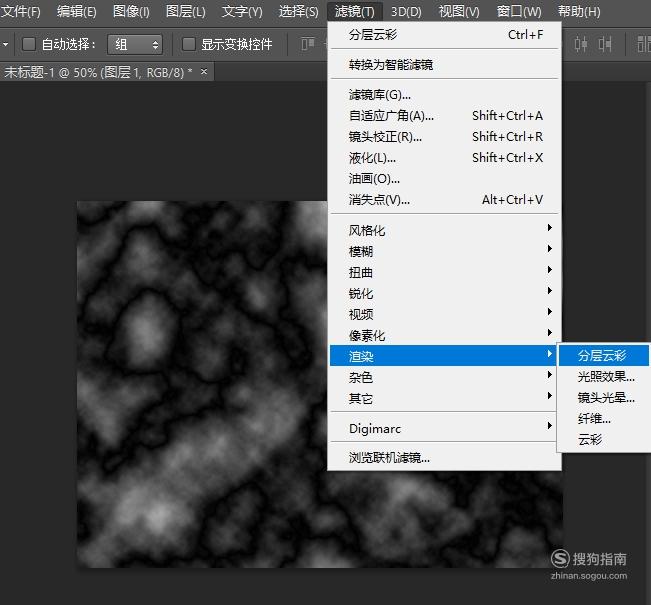
Task: Expand the 杂色 submenu
Action: coord(445,377)
